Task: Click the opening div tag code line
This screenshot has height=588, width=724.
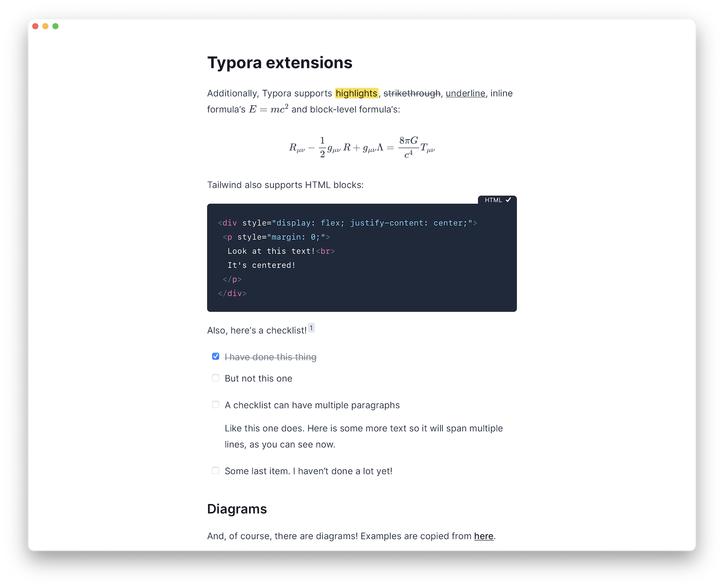Action: (348, 223)
